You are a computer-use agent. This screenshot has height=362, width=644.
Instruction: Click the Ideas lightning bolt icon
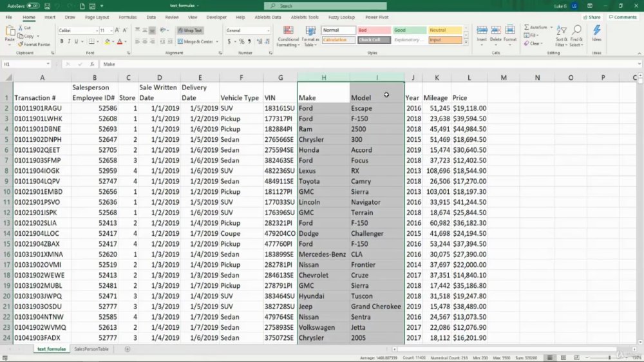coord(597,30)
